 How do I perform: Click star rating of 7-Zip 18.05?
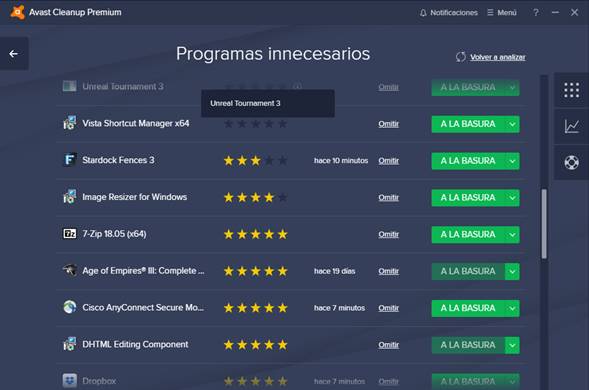255,234
